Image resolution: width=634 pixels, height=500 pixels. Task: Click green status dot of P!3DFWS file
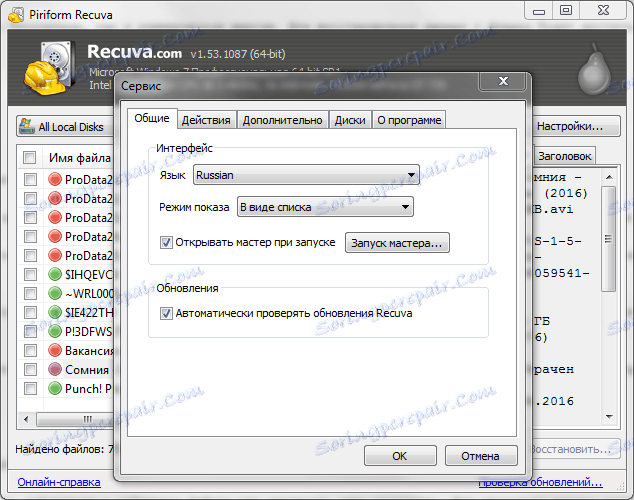55,331
